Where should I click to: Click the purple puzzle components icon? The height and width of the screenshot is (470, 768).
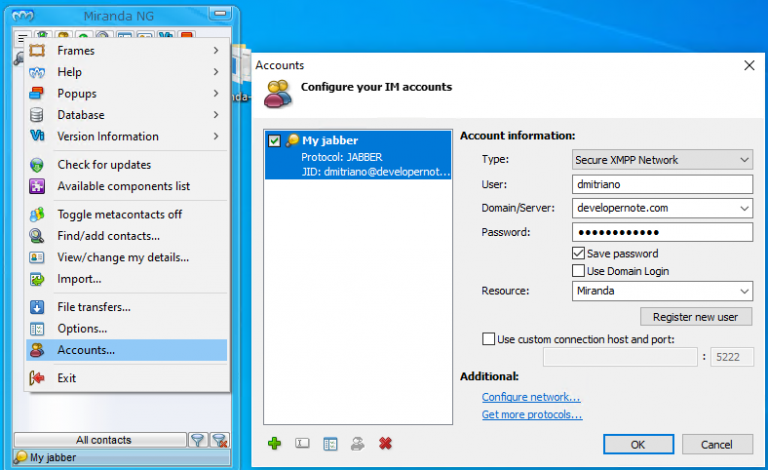click(x=37, y=186)
